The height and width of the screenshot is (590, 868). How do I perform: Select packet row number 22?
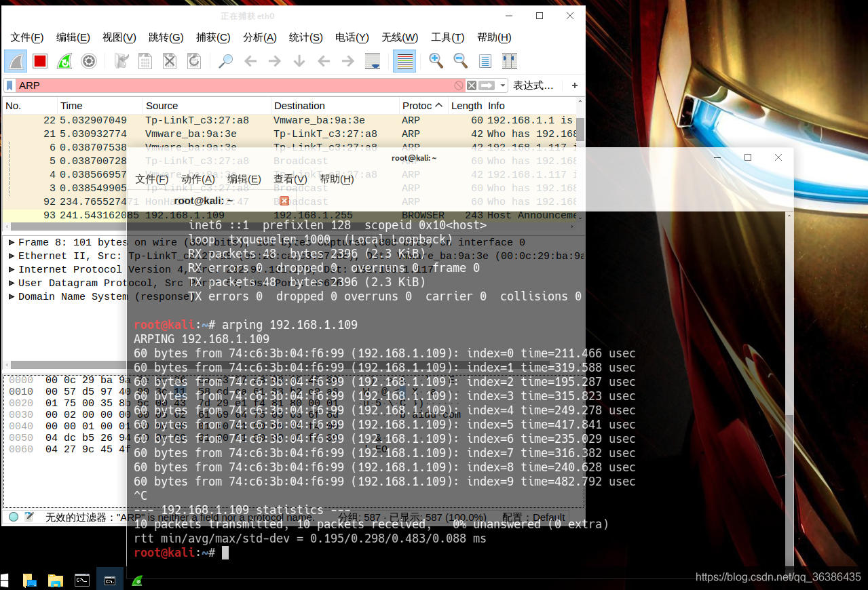(x=290, y=120)
